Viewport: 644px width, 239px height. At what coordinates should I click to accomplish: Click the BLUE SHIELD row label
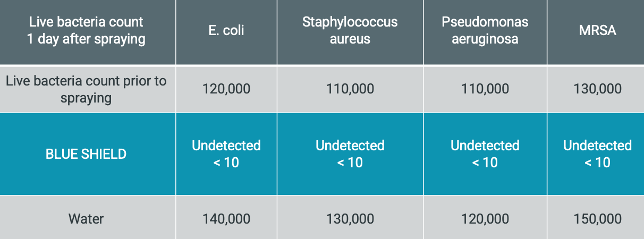tap(86, 154)
